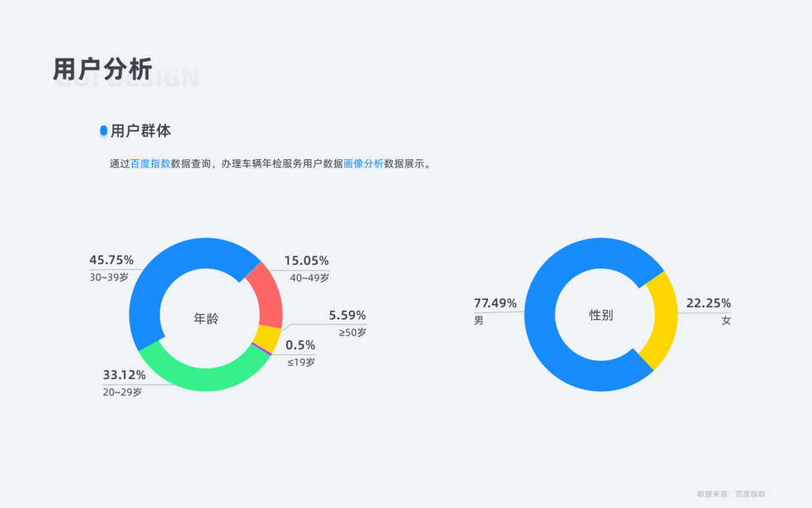Click the 77.49% male percentage label
Image resolution: width=812 pixels, height=508 pixels.
[x=495, y=303]
